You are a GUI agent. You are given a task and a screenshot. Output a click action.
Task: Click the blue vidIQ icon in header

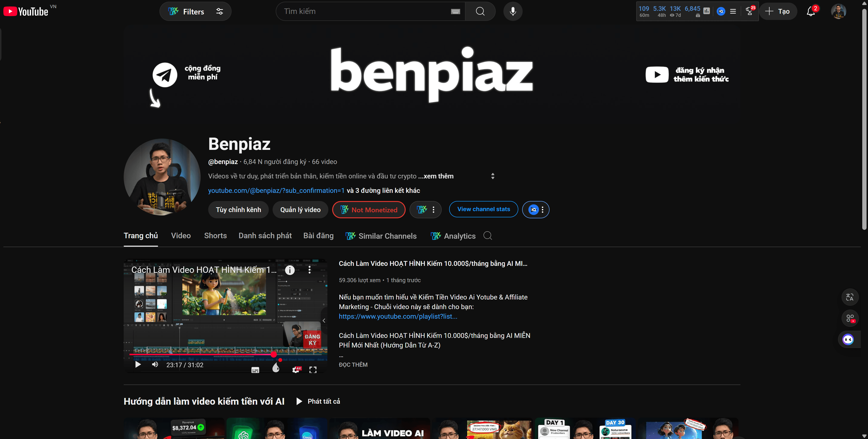click(x=721, y=11)
